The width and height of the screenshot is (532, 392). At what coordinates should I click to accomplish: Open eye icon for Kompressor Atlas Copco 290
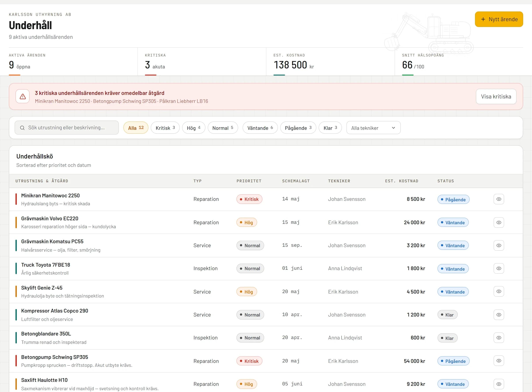point(498,315)
